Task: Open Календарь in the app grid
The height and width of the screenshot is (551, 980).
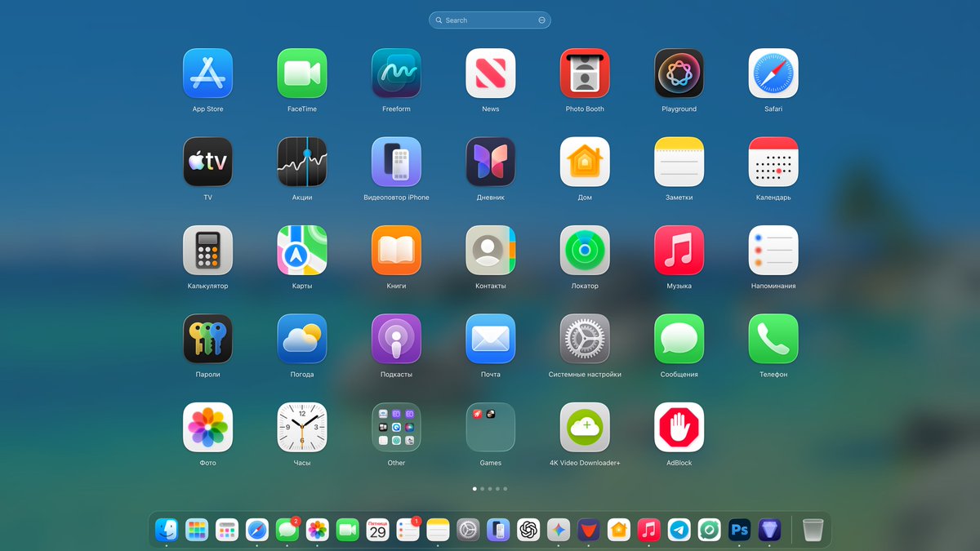Action: click(773, 162)
